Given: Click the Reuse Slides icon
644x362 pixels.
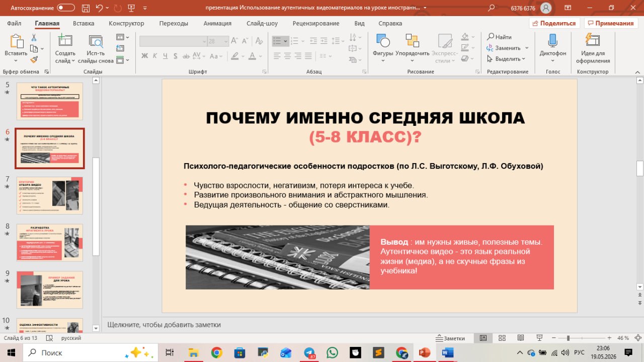Looking at the screenshot, I should [96, 42].
